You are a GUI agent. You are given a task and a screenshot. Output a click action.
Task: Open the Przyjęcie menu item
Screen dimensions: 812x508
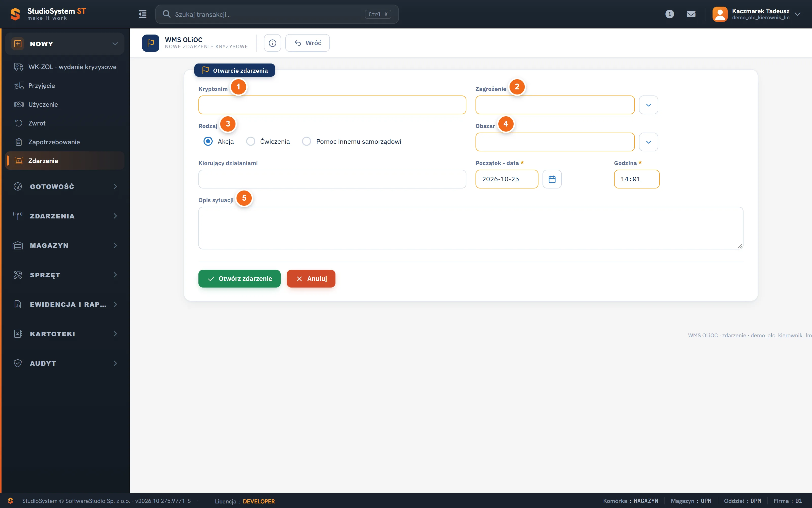65,85
